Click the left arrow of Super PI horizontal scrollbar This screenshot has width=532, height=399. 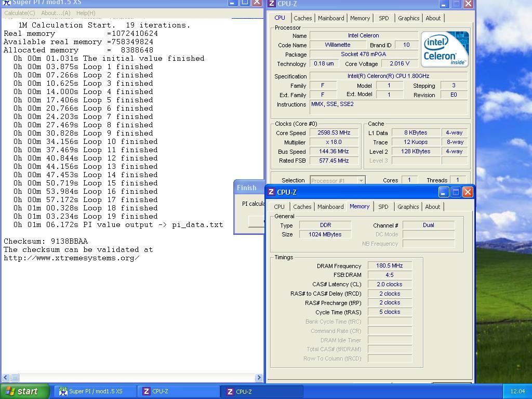[6, 378]
